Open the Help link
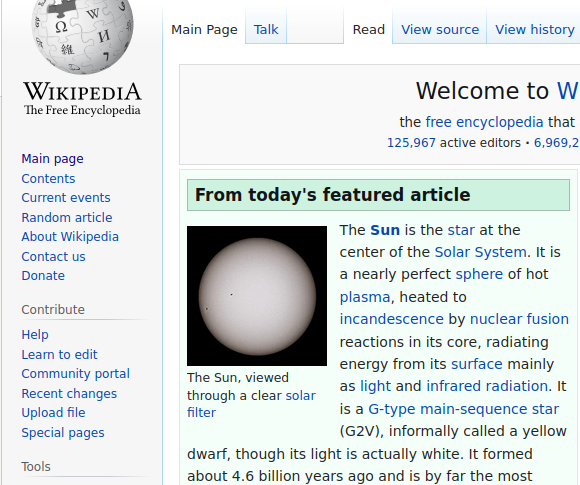Screen dimensions: 580x485 point(35,335)
